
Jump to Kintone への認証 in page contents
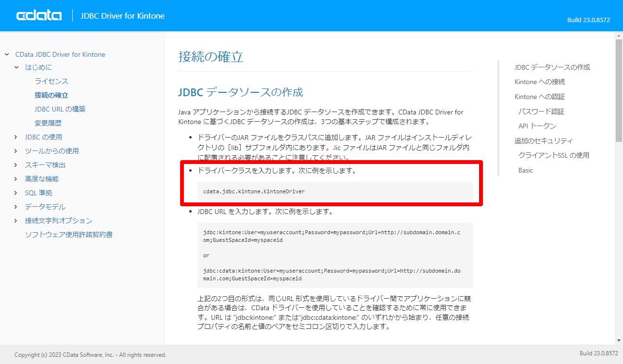540,97
